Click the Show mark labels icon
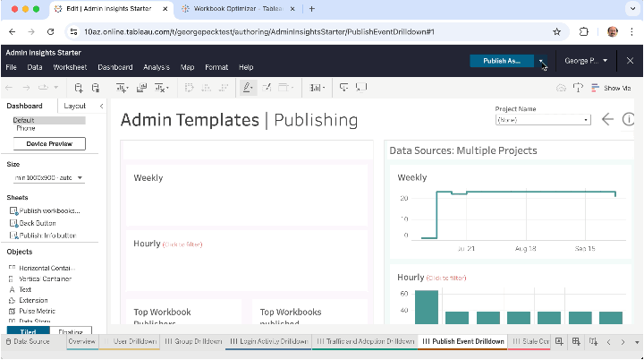Screen dimensions: 644x360 click(x=285, y=88)
